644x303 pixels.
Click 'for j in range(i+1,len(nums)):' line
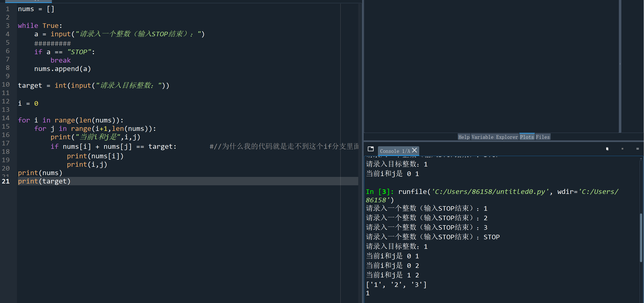point(95,129)
